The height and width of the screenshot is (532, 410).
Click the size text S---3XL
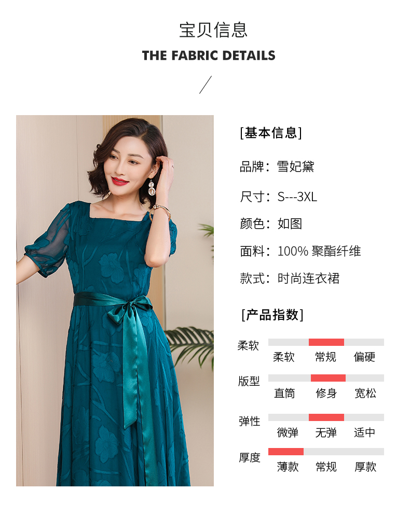pyautogui.click(x=297, y=197)
